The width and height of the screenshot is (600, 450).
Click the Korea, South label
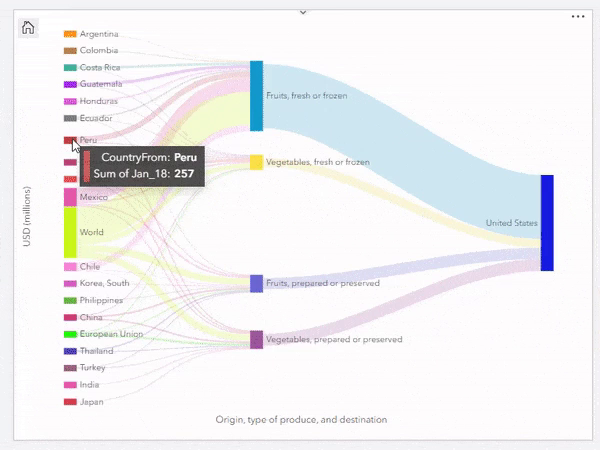[104, 283]
